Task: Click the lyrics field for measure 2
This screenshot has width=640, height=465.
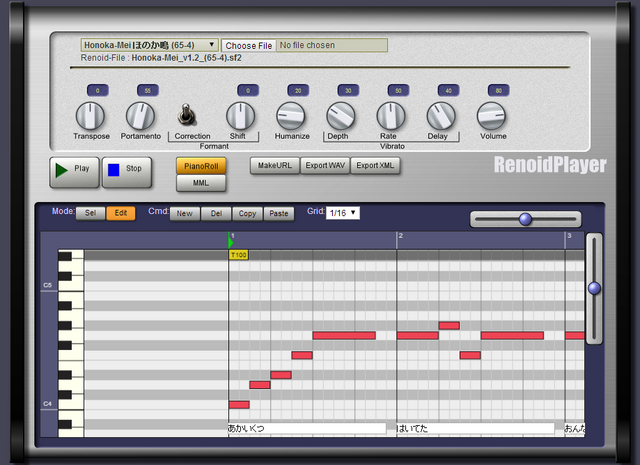Action: 475,428
